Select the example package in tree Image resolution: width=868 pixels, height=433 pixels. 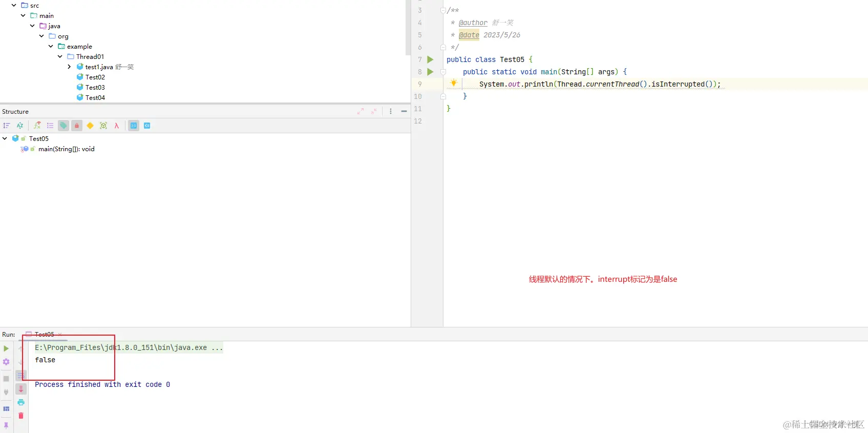click(75, 46)
